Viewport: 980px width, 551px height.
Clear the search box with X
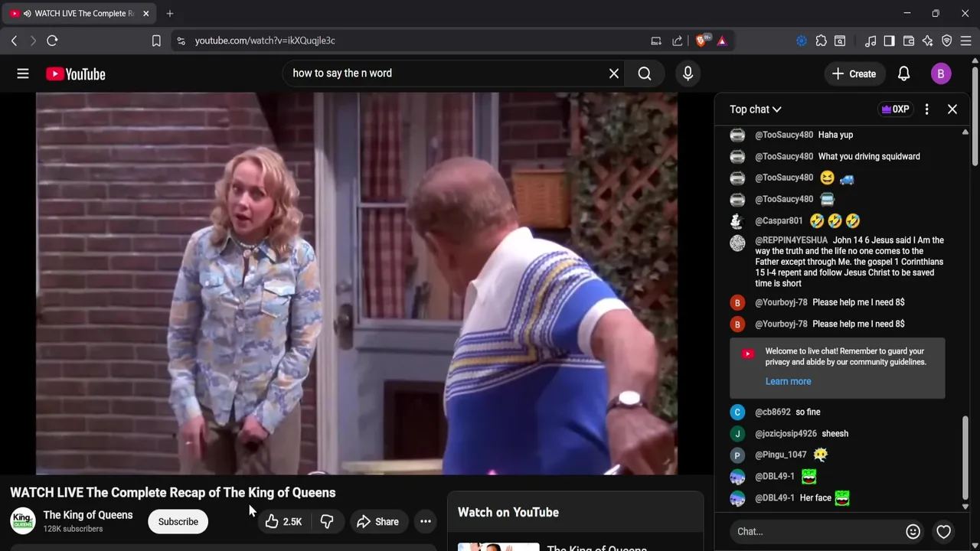click(x=613, y=73)
